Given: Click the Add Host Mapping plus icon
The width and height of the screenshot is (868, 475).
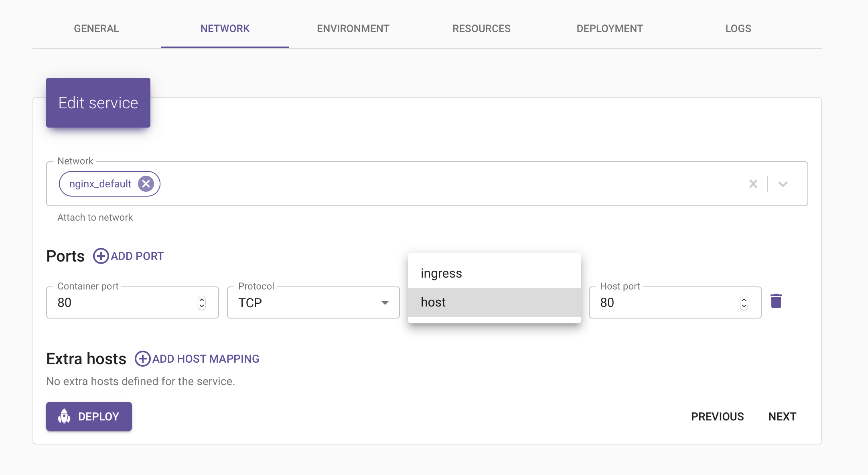Looking at the screenshot, I should point(142,359).
